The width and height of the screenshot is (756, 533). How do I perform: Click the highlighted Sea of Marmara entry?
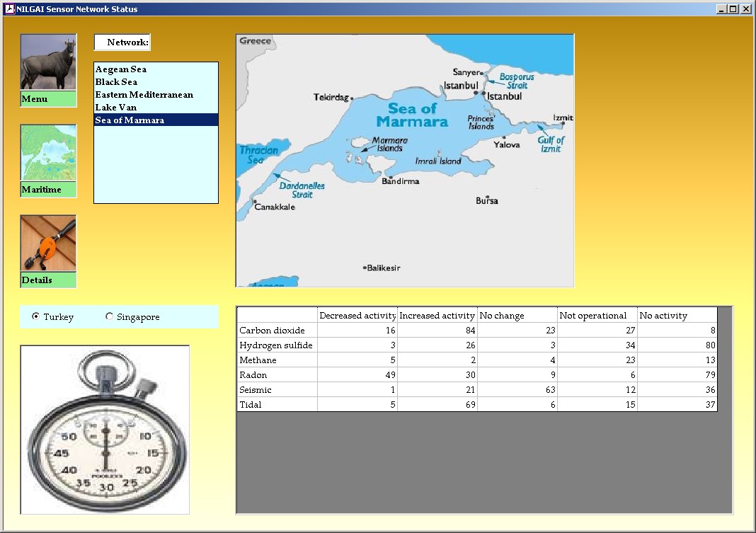[130, 120]
